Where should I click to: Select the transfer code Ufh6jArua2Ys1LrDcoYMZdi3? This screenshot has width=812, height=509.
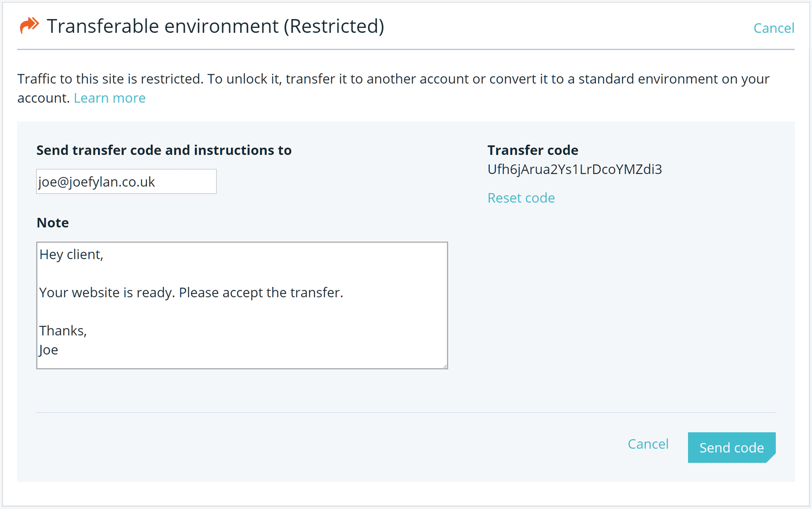click(x=574, y=169)
